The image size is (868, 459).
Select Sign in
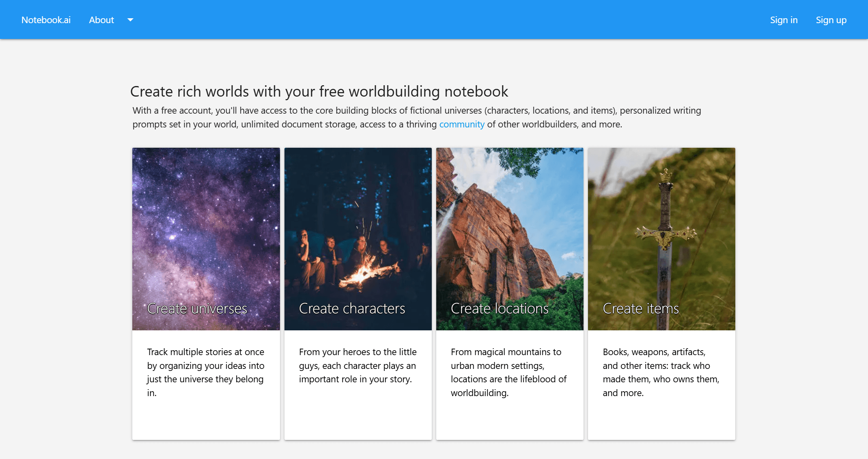coord(783,19)
